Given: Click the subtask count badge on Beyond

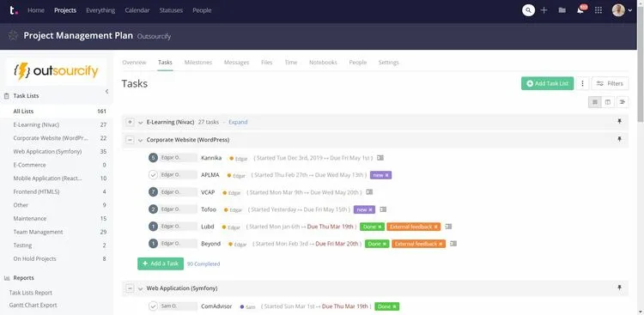Looking at the screenshot, I should coord(153,244).
